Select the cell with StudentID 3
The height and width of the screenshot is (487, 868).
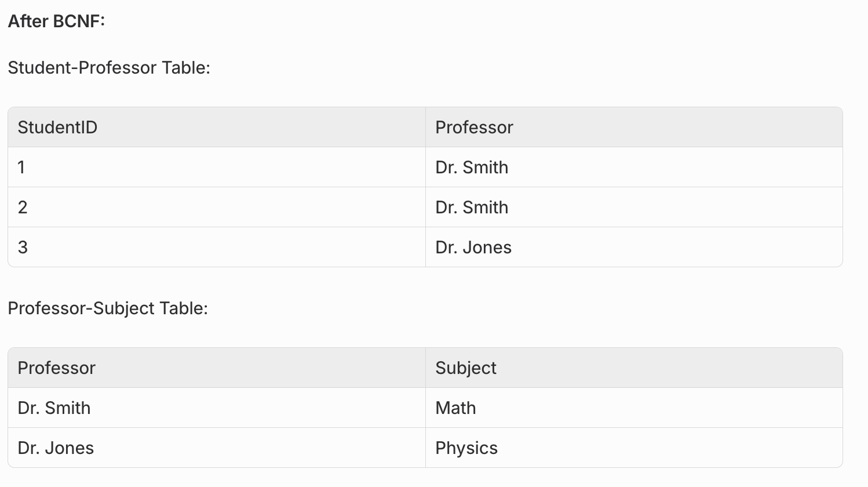(x=217, y=247)
